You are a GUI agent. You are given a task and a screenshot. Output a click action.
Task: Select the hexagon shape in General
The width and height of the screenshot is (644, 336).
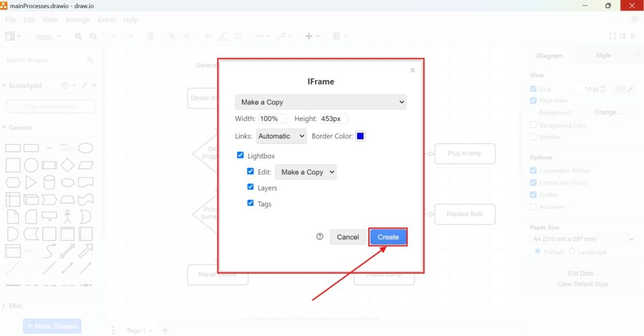tap(13, 182)
